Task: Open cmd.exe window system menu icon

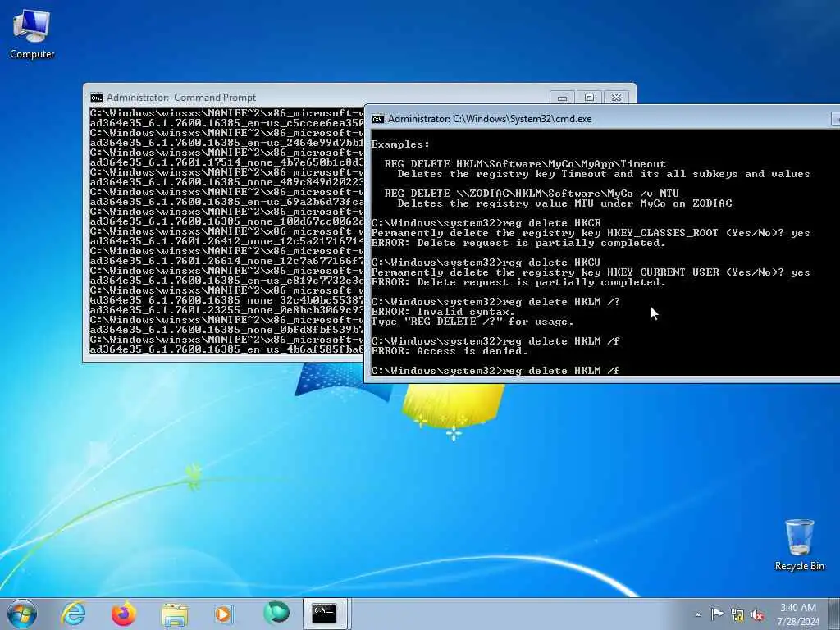Action: tap(378, 119)
